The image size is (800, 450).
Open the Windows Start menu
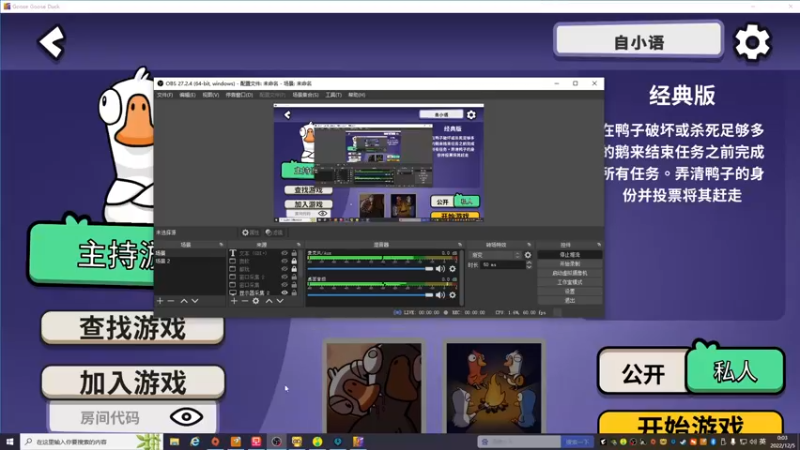pyautogui.click(x=10, y=441)
